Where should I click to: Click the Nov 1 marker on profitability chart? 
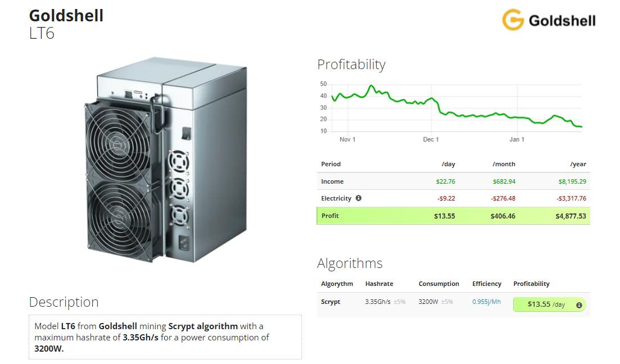coord(347,139)
